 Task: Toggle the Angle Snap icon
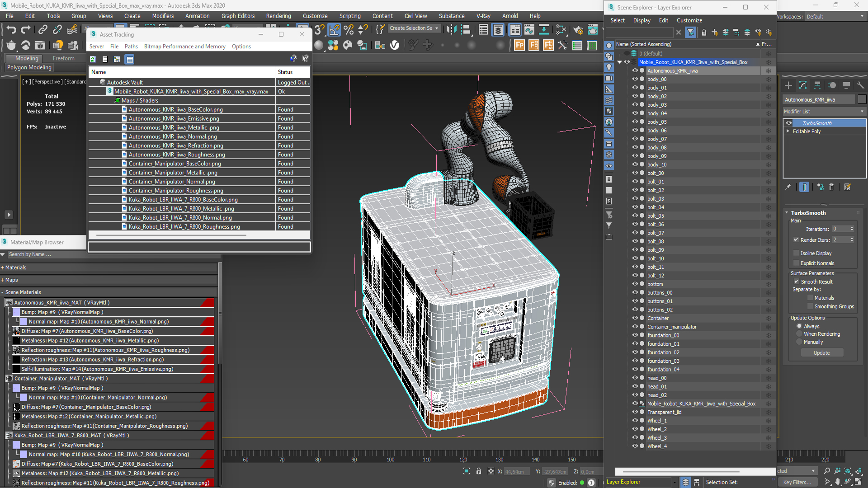pos(334,30)
